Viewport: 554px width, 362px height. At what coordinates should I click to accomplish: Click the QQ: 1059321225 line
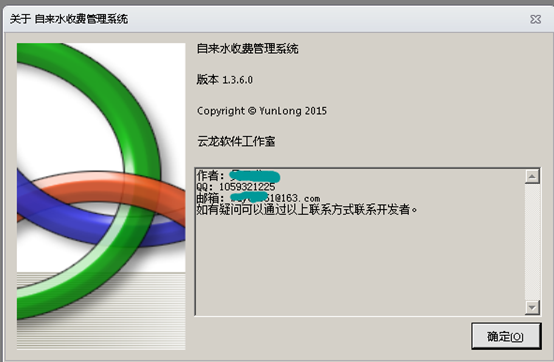coord(236,187)
